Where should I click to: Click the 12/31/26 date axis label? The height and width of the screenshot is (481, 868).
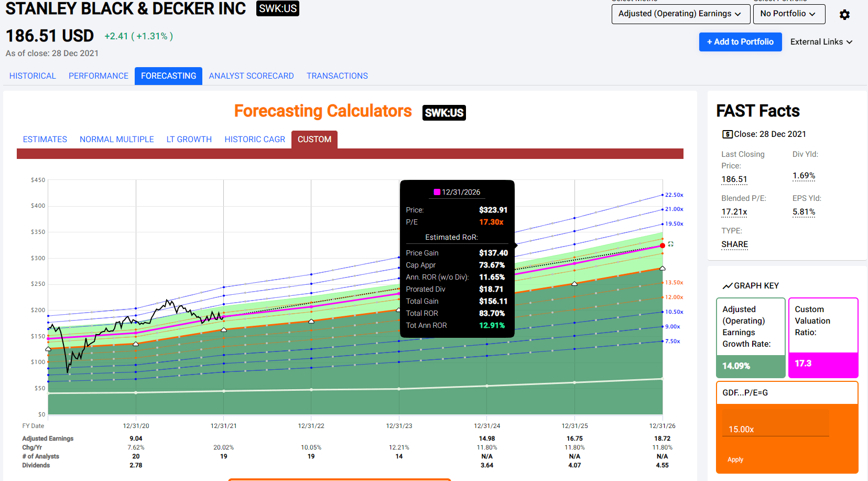point(663,426)
